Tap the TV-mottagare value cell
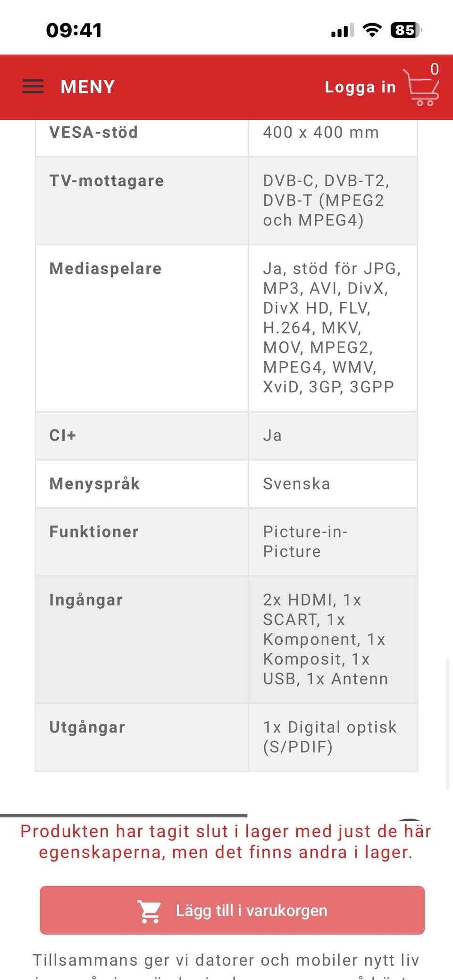453x980 pixels. [x=333, y=200]
